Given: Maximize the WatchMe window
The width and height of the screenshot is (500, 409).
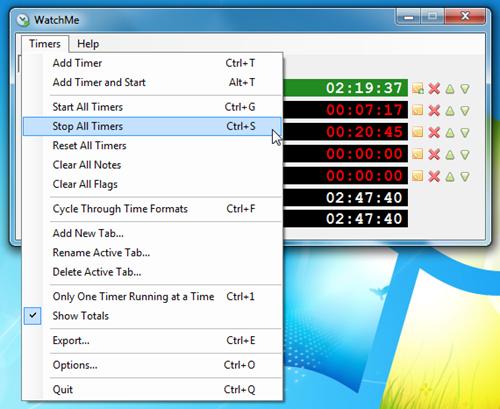Looking at the screenshot, I should click(x=432, y=17).
